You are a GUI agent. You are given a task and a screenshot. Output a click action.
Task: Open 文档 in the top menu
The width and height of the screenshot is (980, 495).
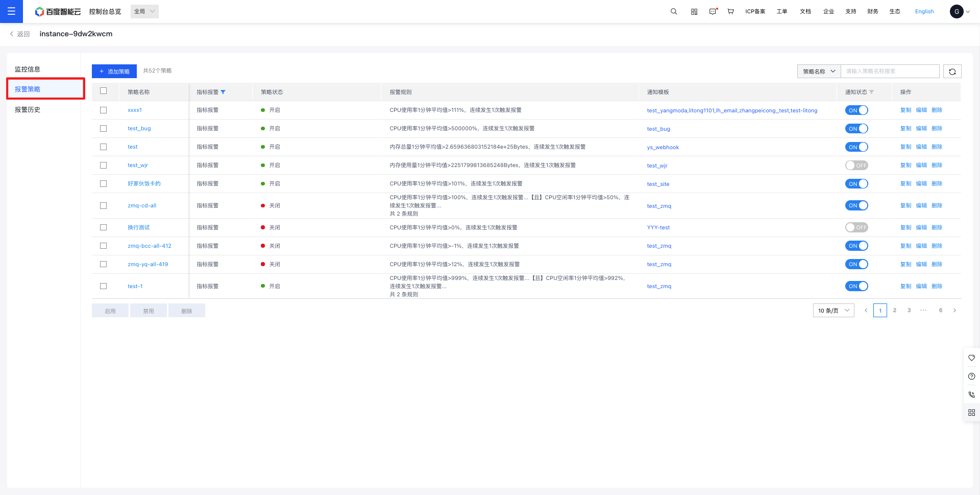click(805, 12)
